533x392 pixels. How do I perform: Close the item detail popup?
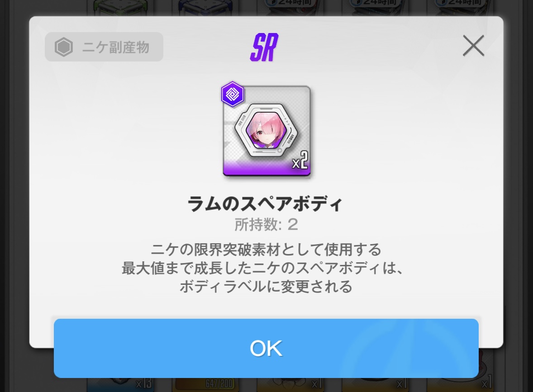click(x=473, y=46)
